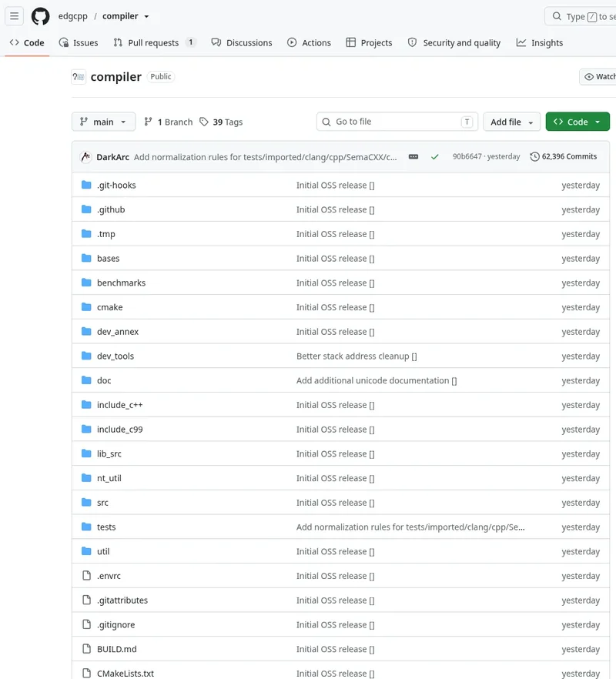This screenshot has height=679, width=616.
Task: Open the .gitattributes file
Action: point(122,600)
